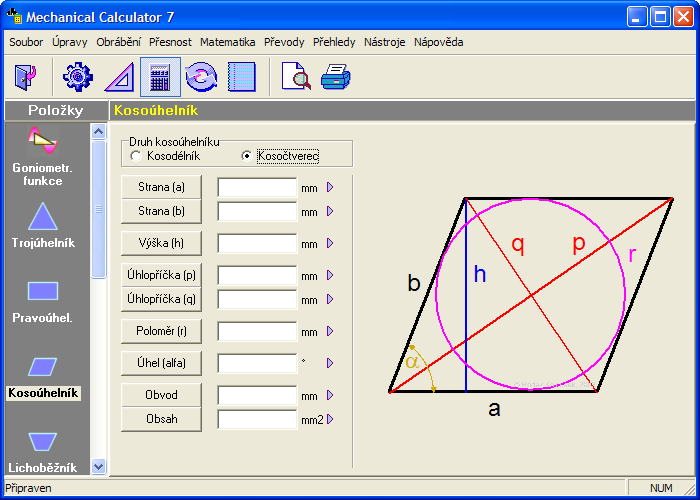Click the Strana (b) button

point(161,211)
